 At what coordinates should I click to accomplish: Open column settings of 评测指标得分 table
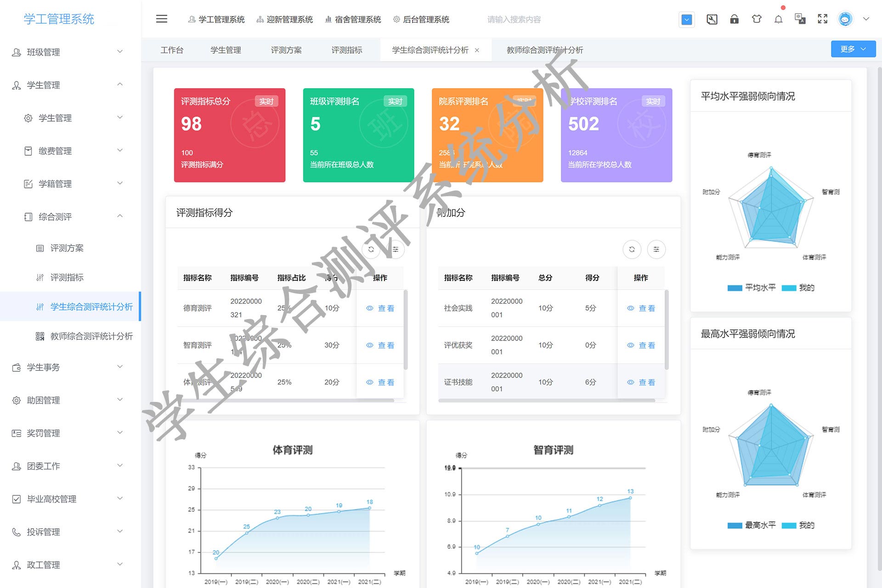point(395,249)
